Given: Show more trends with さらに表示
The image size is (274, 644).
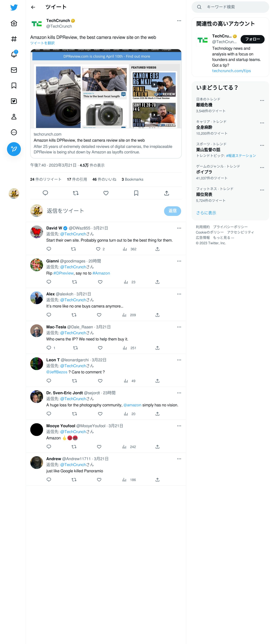Looking at the screenshot, I should (206, 213).
